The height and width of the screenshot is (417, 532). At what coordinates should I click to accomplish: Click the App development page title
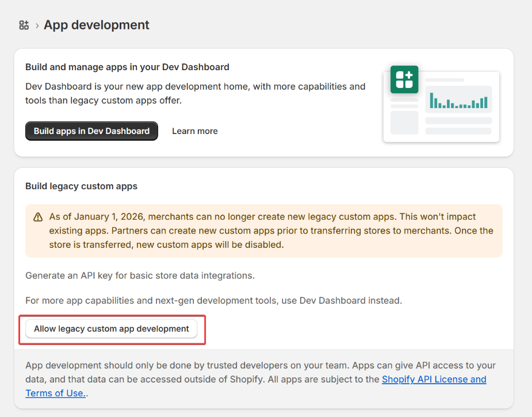(97, 25)
